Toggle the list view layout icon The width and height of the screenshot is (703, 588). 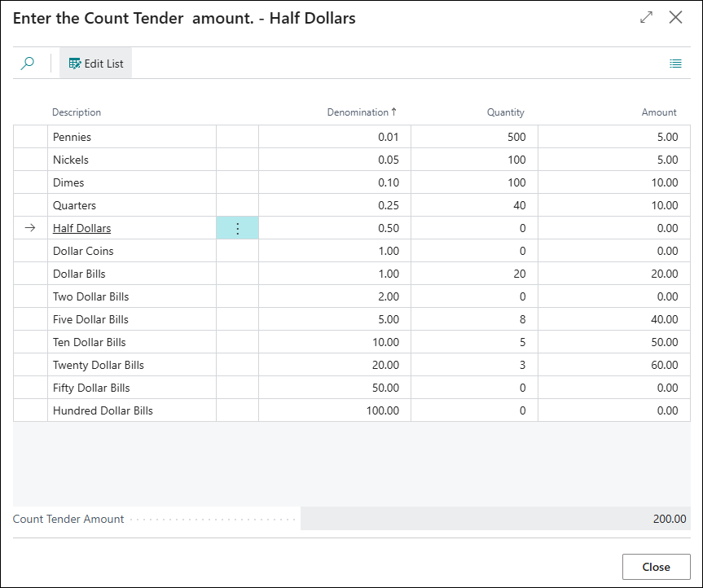point(675,64)
